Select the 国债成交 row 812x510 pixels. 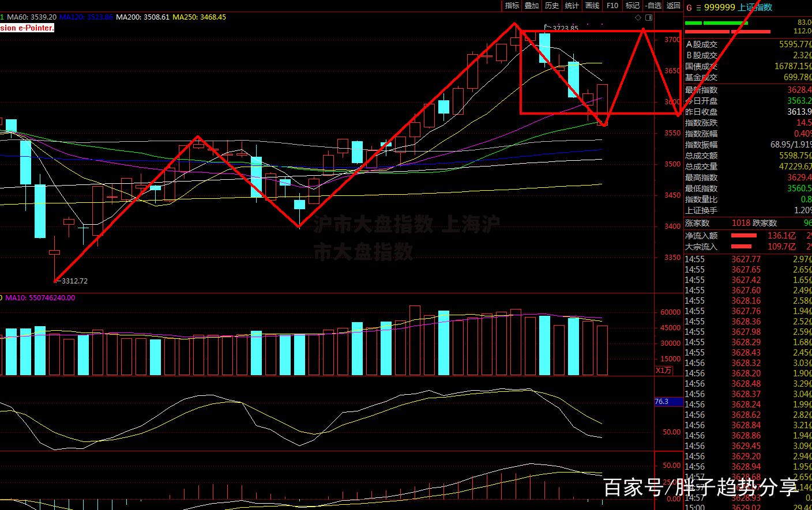coord(748,66)
